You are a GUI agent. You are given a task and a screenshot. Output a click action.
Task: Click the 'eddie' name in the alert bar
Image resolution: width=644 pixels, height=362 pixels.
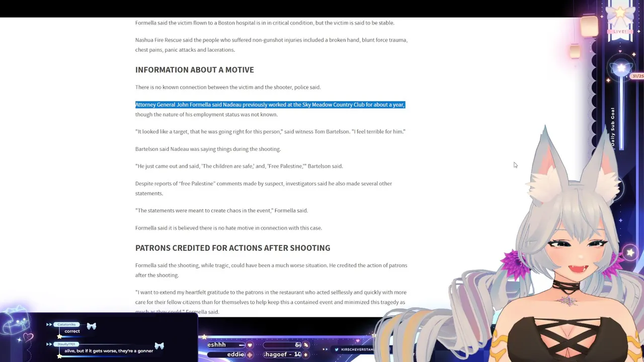coord(235,354)
